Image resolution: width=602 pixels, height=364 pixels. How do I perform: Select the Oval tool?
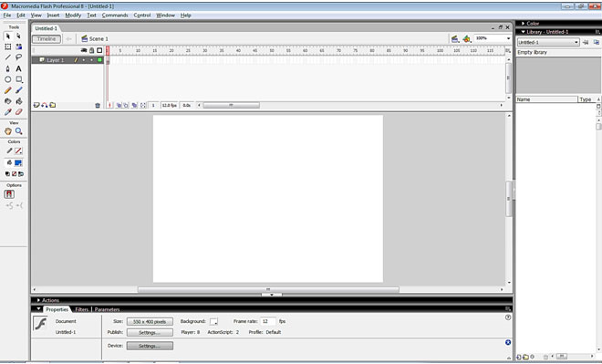(7, 79)
